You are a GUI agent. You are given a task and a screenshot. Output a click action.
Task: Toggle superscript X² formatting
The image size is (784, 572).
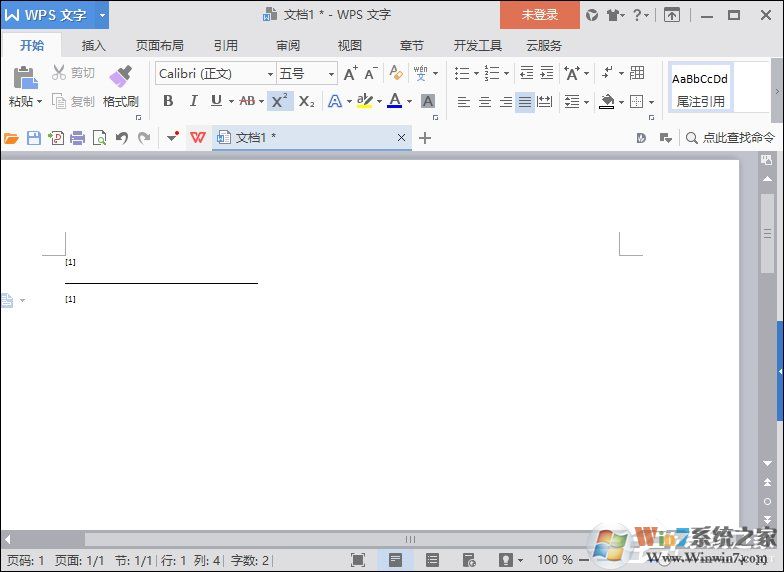tap(280, 101)
